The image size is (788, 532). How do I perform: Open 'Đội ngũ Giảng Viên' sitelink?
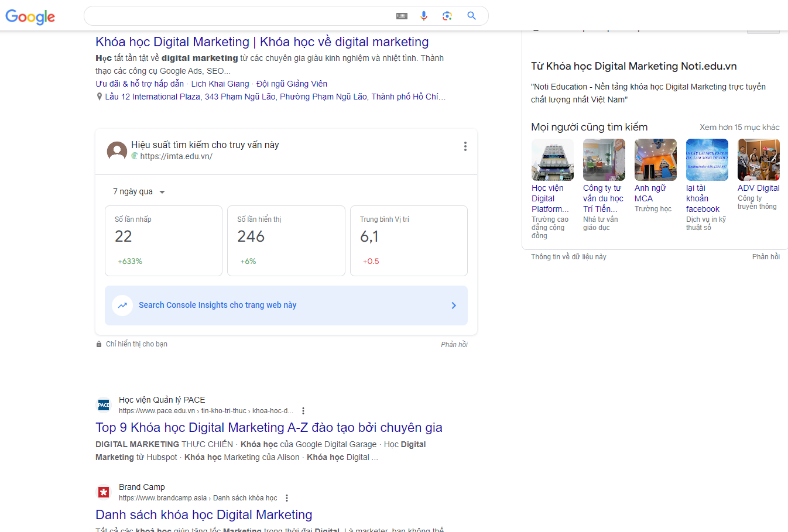tap(292, 84)
